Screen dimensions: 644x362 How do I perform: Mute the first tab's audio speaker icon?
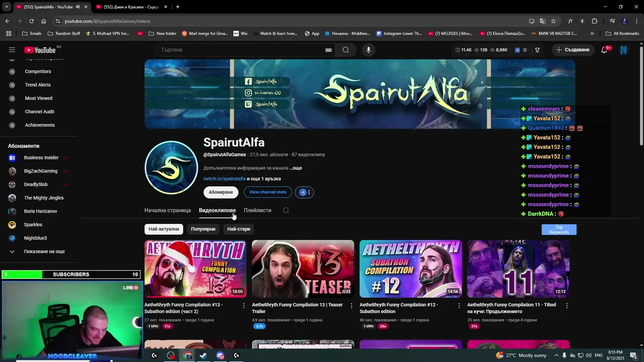click(x=77, y=7)
